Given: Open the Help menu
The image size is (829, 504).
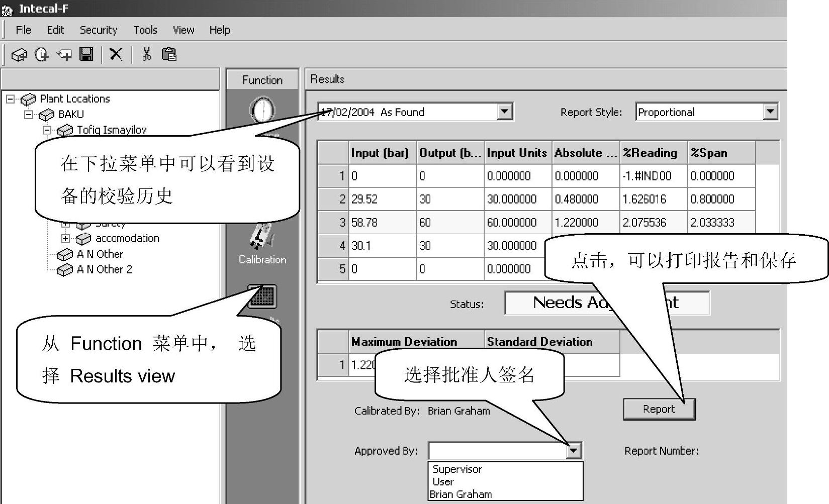Looking at the screenshot, I should (220, 30).
